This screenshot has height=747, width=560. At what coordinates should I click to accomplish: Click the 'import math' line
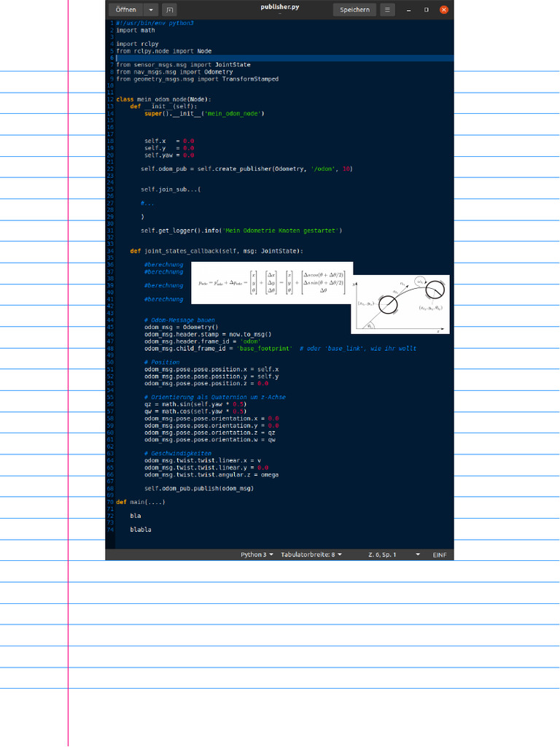136,30
